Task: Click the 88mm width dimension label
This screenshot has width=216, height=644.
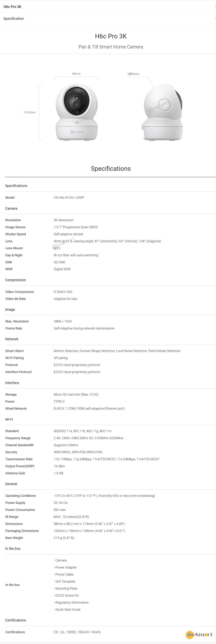Action: (76, 74)
